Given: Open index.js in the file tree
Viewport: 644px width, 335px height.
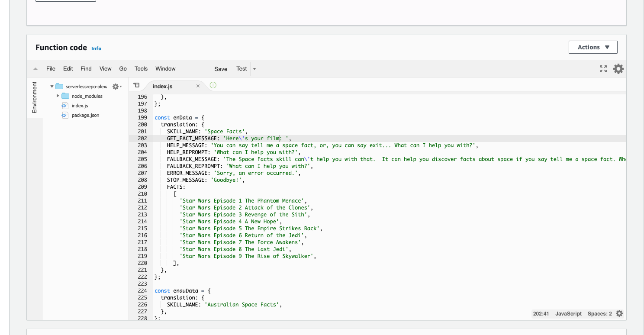Looking at the screenshot, I should 80,106.
